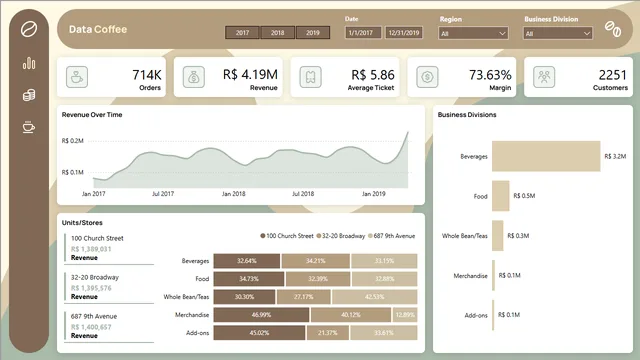Edit the start date 1/1/2017 field
This screenshot has width=640, height=360.
click(x=363, y=33)
